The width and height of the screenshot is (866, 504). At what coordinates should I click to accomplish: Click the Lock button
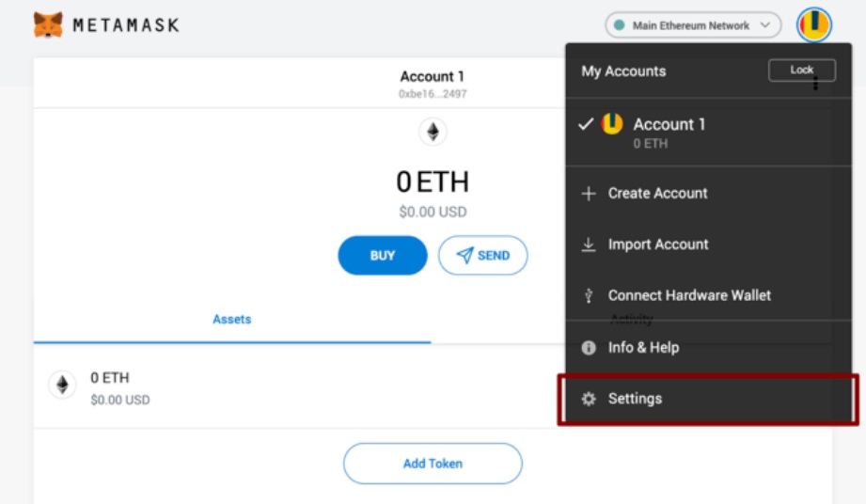pos(801,71)
